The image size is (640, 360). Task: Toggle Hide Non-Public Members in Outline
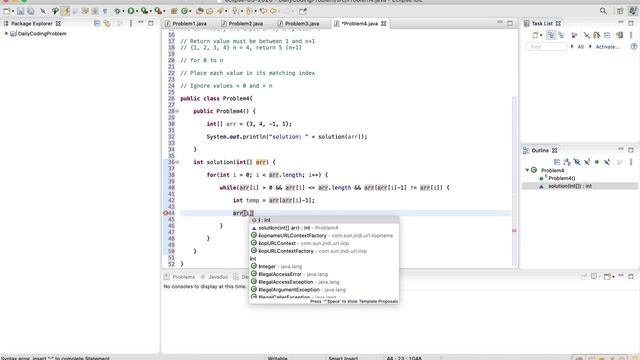click(597, 162)
